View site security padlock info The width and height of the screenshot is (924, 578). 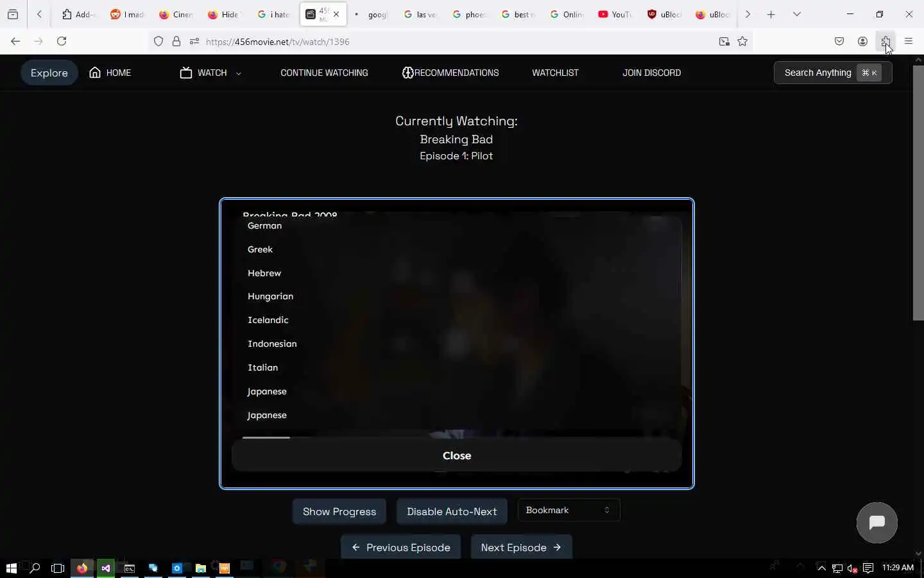pyautogui.click(x=176, y=42)
